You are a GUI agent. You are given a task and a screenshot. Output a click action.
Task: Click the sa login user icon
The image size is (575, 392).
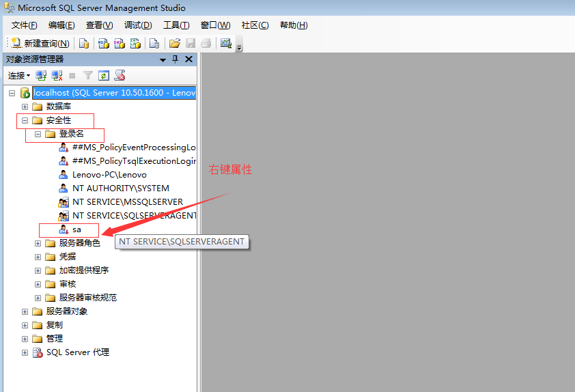[64, 229]
